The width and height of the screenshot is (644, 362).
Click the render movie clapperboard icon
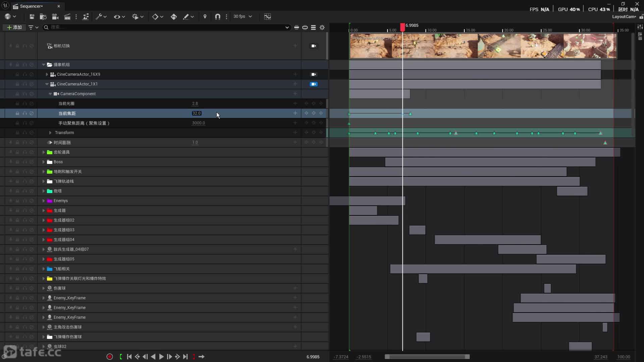coord(67,16)
